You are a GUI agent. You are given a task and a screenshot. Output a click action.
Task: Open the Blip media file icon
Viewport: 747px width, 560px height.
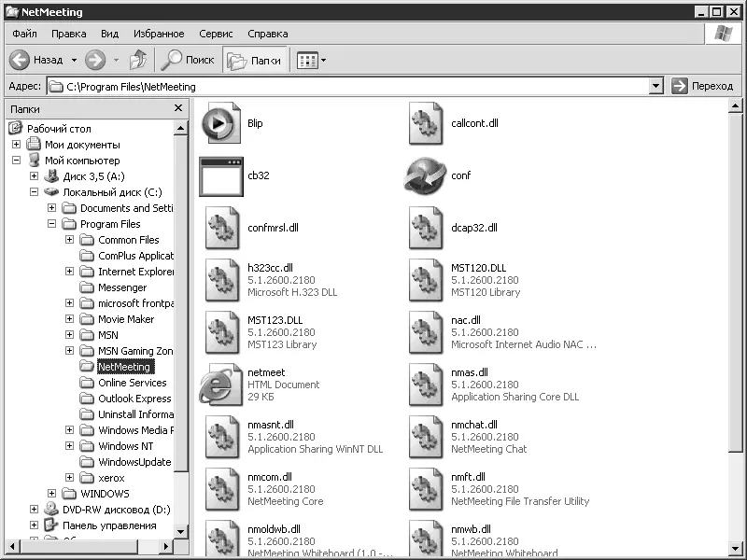pyautogui.click(x=220, y=123)
